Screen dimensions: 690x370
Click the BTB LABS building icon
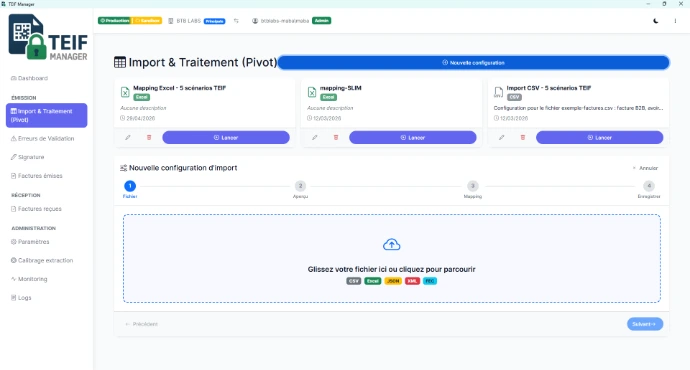tap(171, 21)
